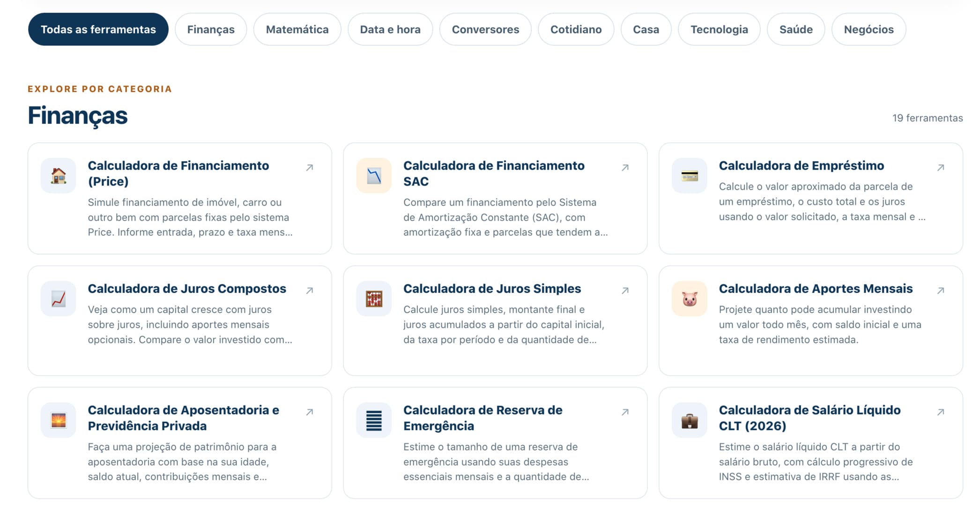
Task: Filter tools by Negócios category
Action: tap(869, 29)
